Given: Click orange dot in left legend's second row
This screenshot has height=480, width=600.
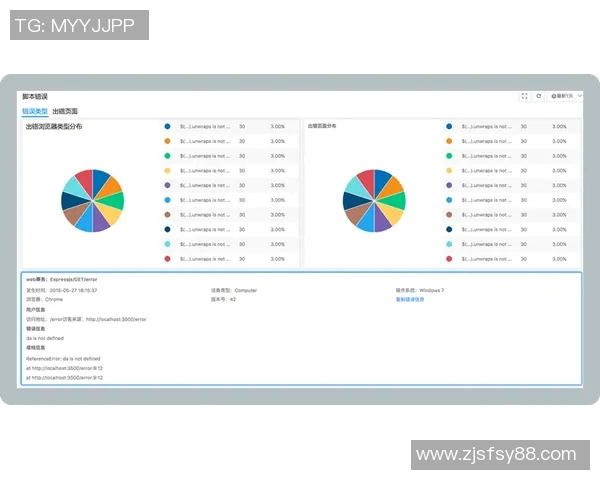Looking at the screenshot, I should pyautogui.click(x=168, y=141).
